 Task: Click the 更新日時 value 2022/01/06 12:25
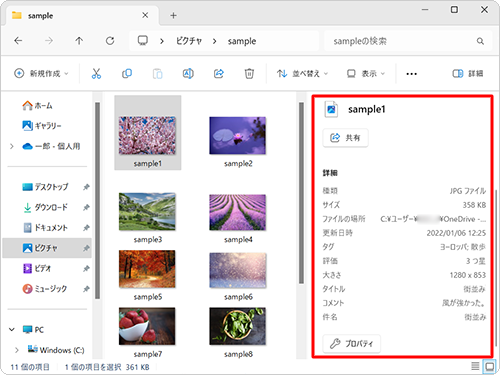456,233
